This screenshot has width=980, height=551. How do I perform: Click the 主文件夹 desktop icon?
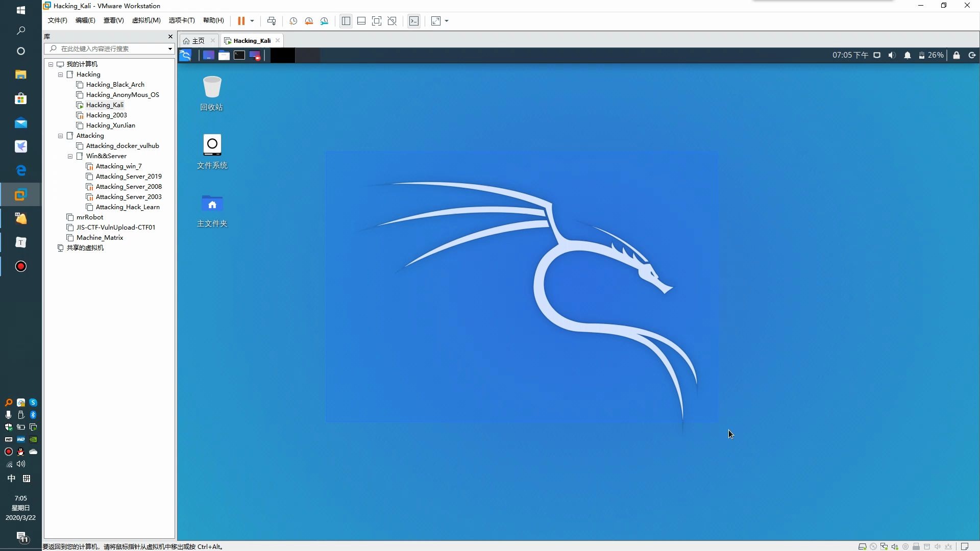tap(211, 205)
